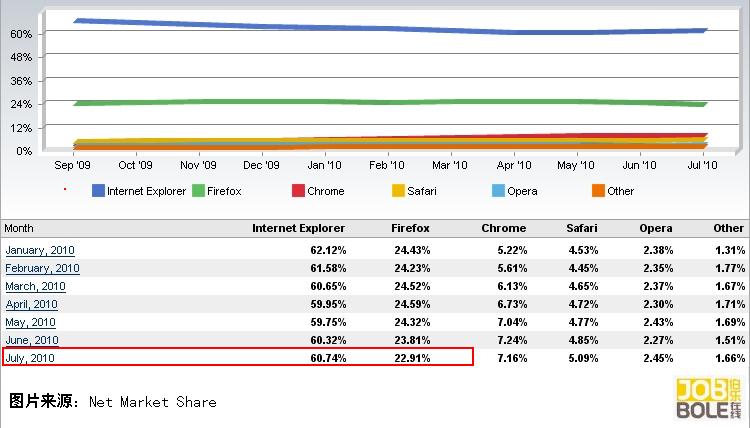The image size is (750, 428).
Task: Open the May, 2010 link
Action: (x=30, y=322)
